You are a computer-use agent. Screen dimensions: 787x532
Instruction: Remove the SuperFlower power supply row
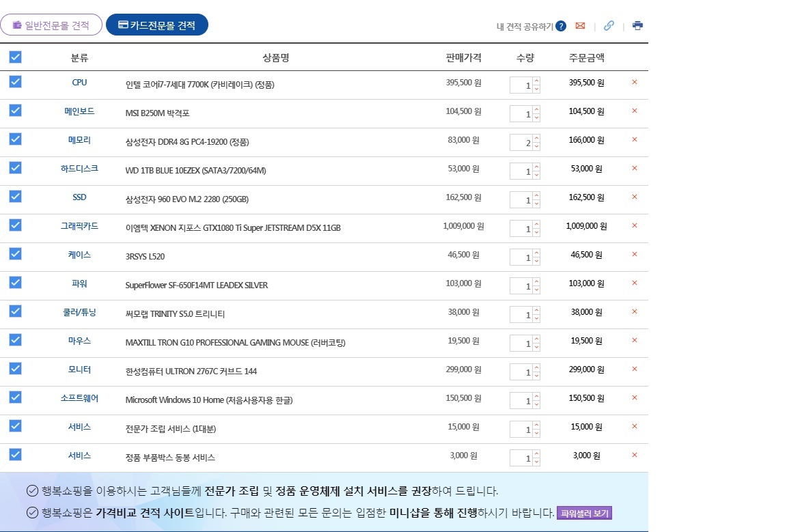(x=635, y=283)
